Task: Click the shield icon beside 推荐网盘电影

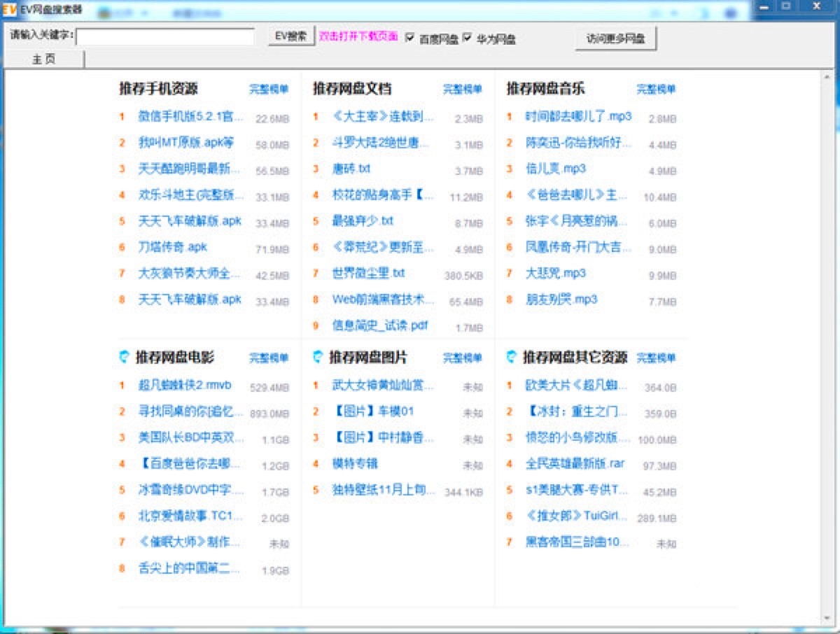Action: [124, 358]
